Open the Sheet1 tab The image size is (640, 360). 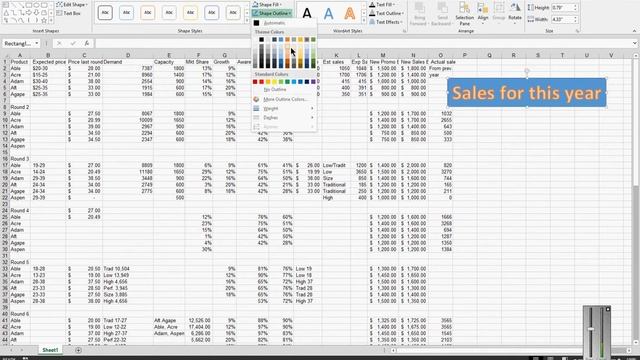(50, 350)
